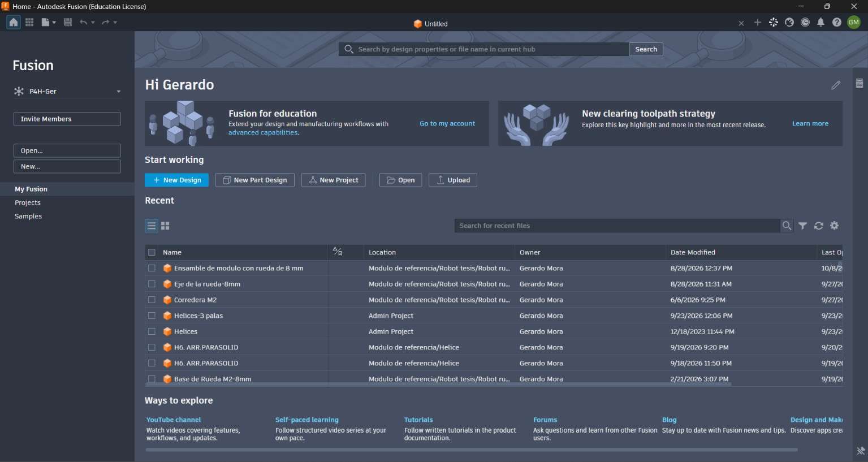The image size is (868, 462).
Task: Click the Home icon in toolbar
Action: tap(14, 22)
